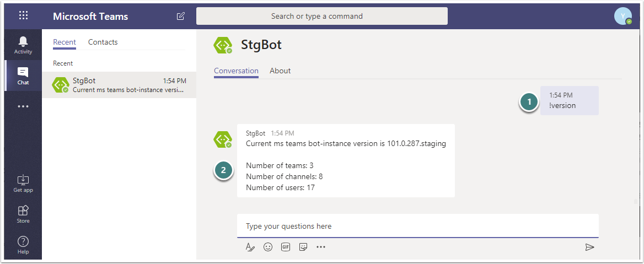
Task: Expand more messaging options ellipsis
Action: [x=321, y=247]
